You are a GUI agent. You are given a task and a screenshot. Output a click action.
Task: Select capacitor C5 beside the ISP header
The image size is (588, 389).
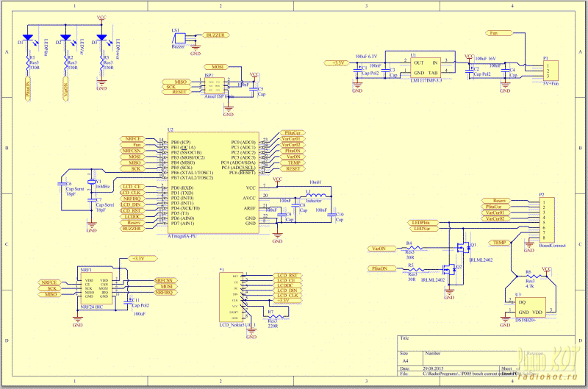click(254, 89)
